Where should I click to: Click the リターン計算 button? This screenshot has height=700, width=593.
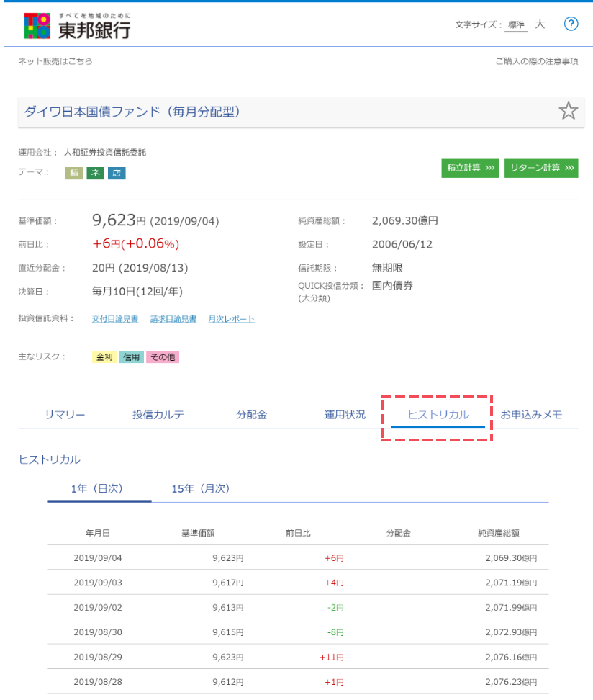(x=541, y=168)
